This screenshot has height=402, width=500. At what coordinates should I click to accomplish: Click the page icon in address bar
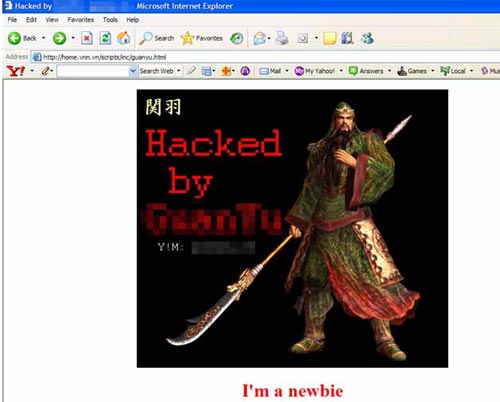(x=37, y=57)
